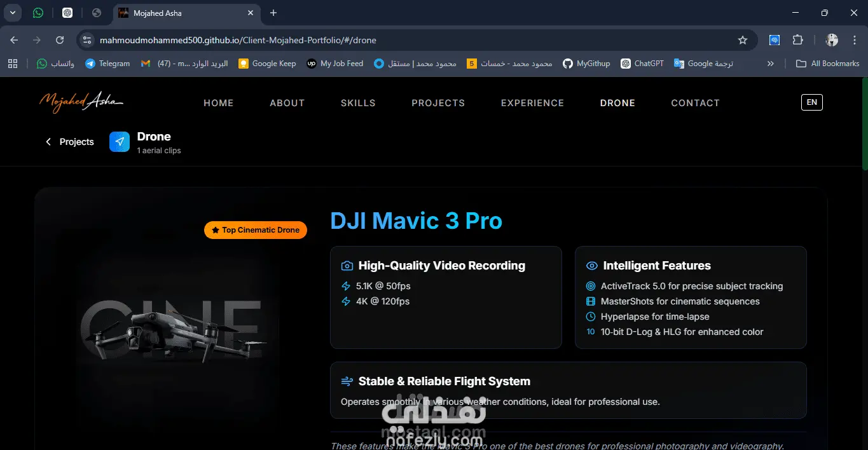The width and height of the screenshot is (868, 450).
Task: Open the My Job Feed bookmark
Action: (335, 64)
